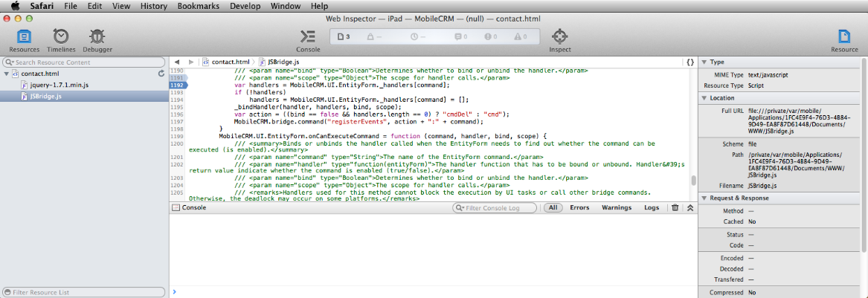Collapse the contact.html tree node
The image size is (868, 298).
point(7,74)
